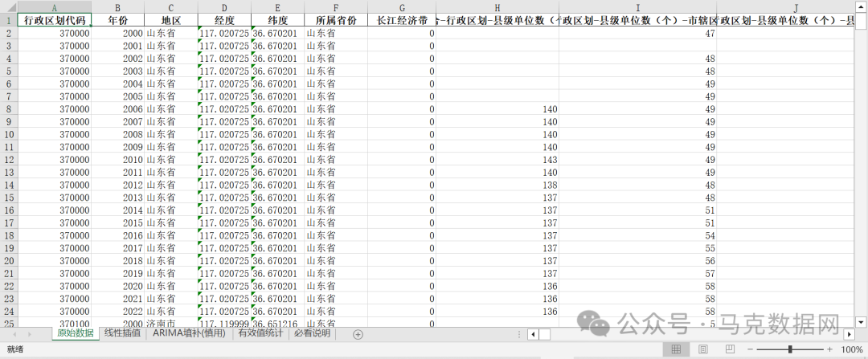Select column G header
Image resolution: width=868 pixels, height=359 pixels.
(401, 7)
